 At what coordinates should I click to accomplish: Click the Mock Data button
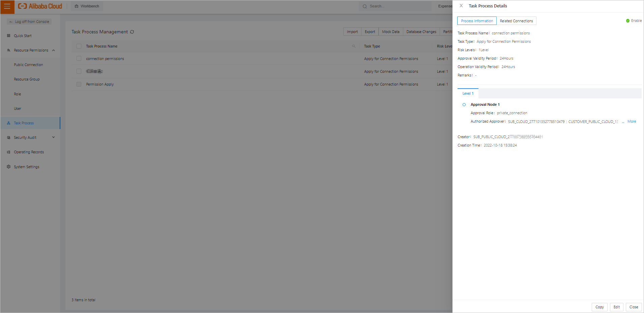pyautogui.click(x=391, y=32)
